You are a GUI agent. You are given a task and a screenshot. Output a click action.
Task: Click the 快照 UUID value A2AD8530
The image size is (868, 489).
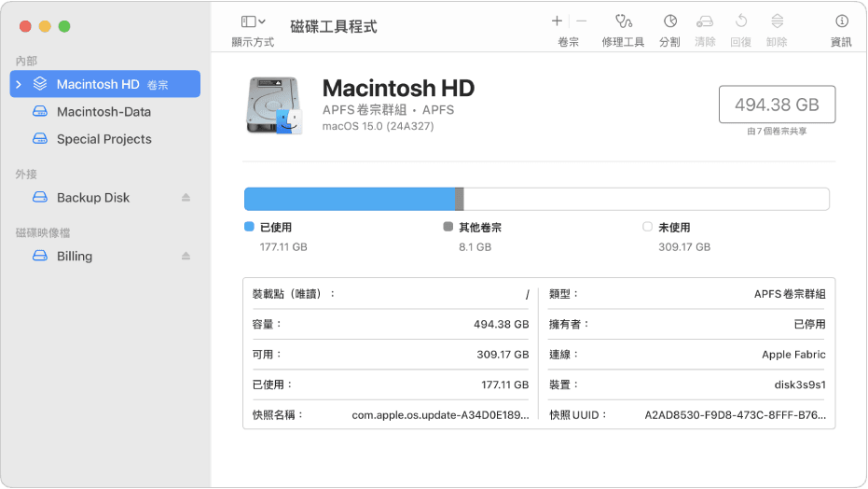tap(735, 415)
